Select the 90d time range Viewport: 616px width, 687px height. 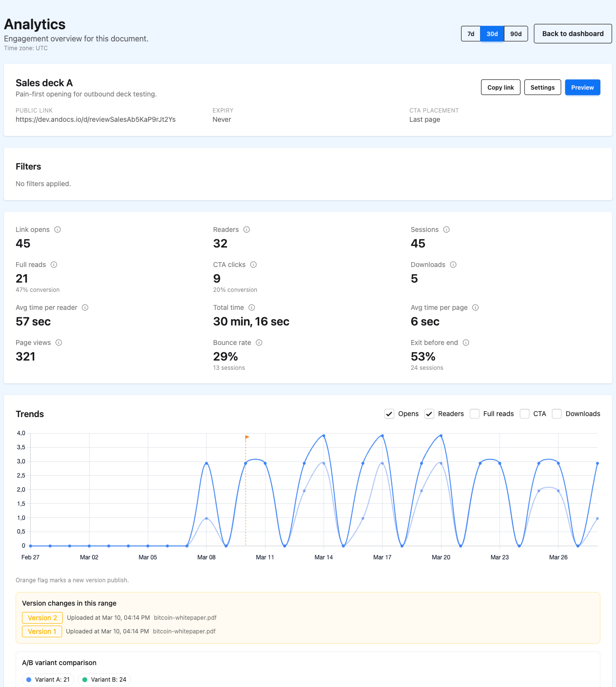click(516, 34)
